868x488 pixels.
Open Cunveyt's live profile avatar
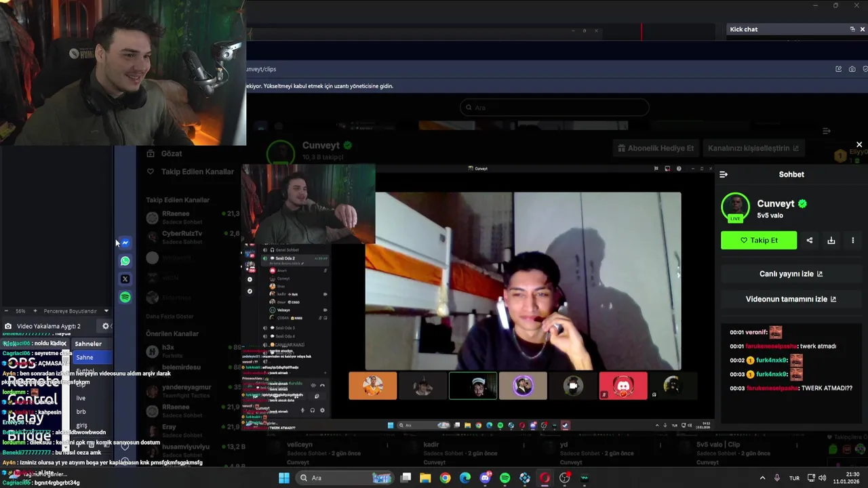[x=735, y=207]
